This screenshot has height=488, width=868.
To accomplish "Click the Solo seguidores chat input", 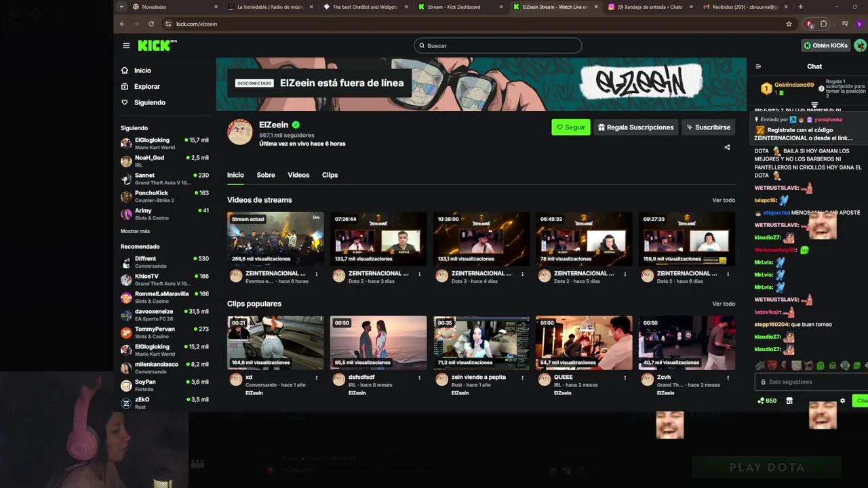I will click(x=811, y=382).
